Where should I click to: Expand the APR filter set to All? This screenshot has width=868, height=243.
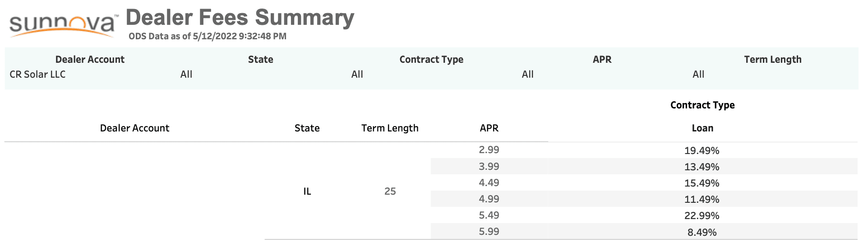601,75
